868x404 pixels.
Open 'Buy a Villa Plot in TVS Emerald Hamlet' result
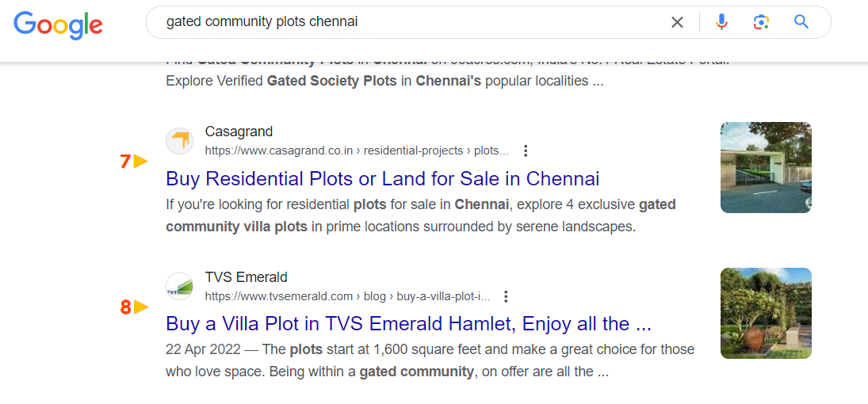[408, 324]
